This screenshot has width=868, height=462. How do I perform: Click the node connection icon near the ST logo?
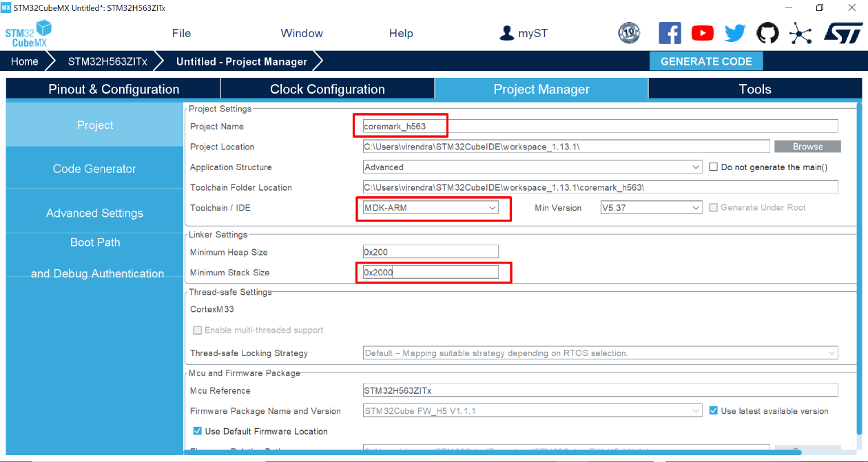[x=800, y=32]
